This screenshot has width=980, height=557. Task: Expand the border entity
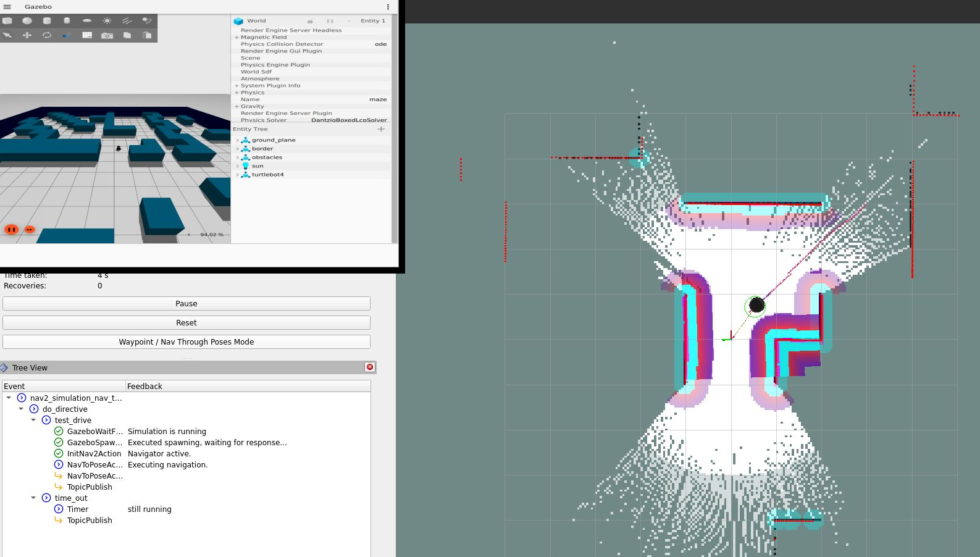(237, 149)
